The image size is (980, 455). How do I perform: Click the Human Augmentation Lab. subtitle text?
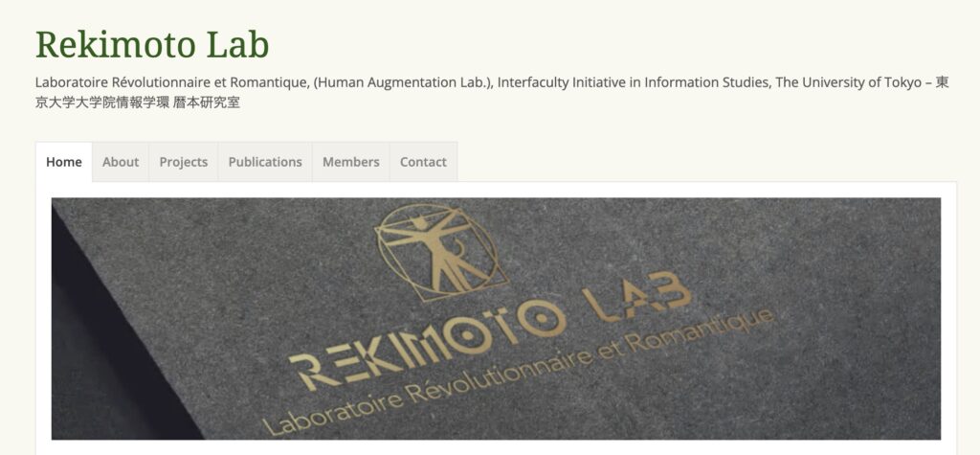point(404,82)
